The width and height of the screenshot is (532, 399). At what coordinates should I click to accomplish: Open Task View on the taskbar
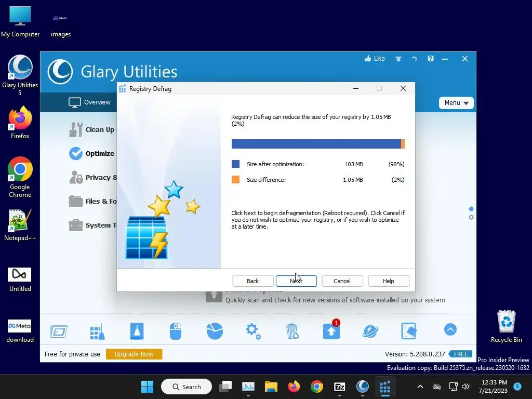(x=225, y=387)
